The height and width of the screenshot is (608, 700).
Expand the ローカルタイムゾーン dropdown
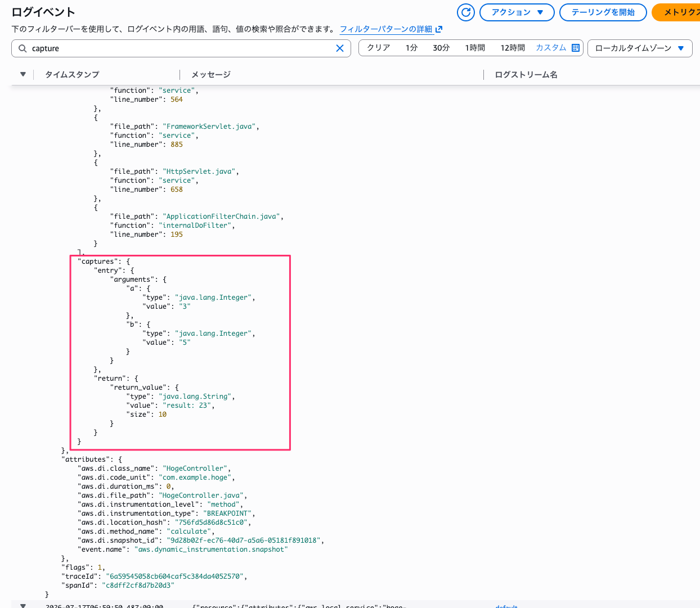point(640,48)
